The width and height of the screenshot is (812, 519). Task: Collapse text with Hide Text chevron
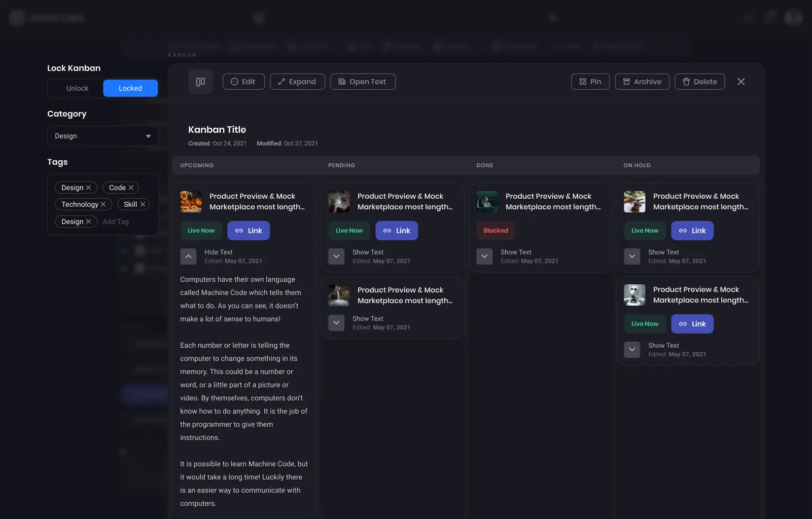(x=188, y=256)
